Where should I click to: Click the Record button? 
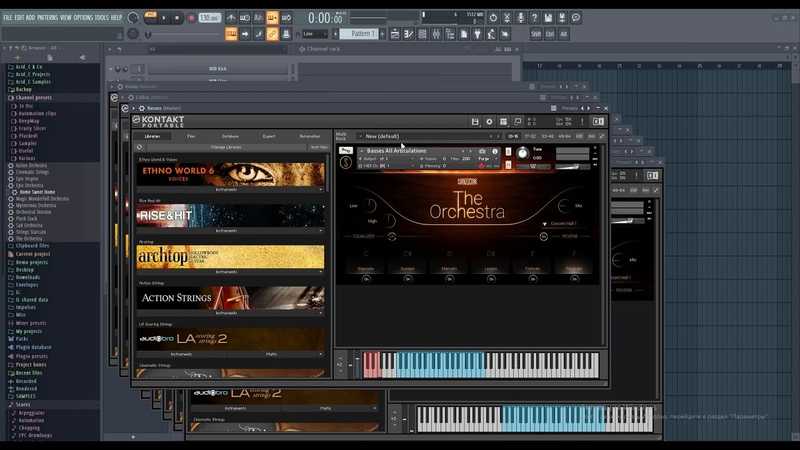(192, 18)
